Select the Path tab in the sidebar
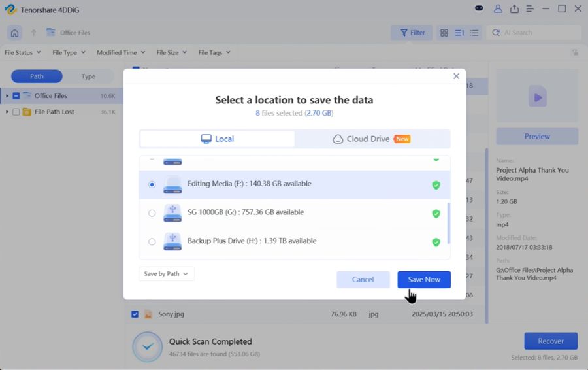Screen dimensions: 588x370 (x=37, y=76)
